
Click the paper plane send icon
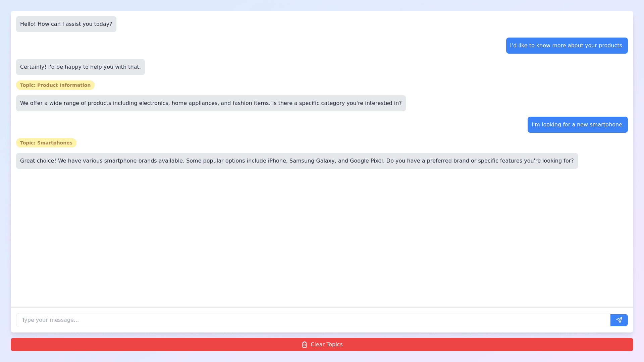click(x=619, y=320)
